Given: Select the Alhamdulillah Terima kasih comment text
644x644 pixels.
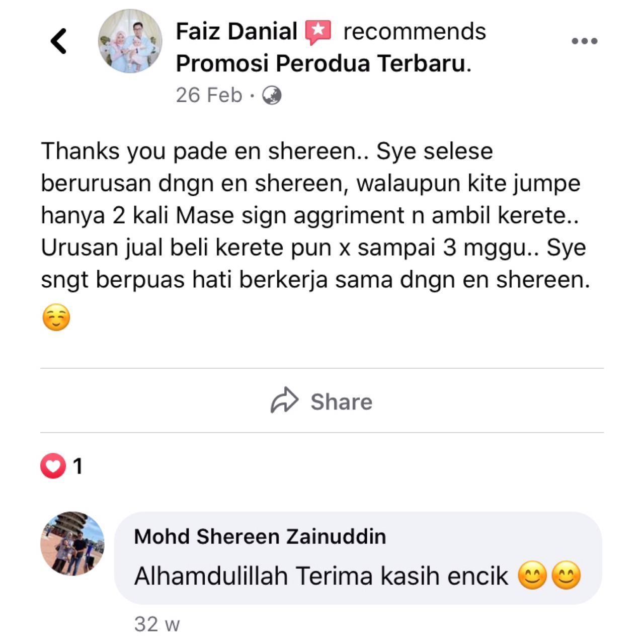Looking at the screenshot, I should pyautogui.click(x=321, y=576).
